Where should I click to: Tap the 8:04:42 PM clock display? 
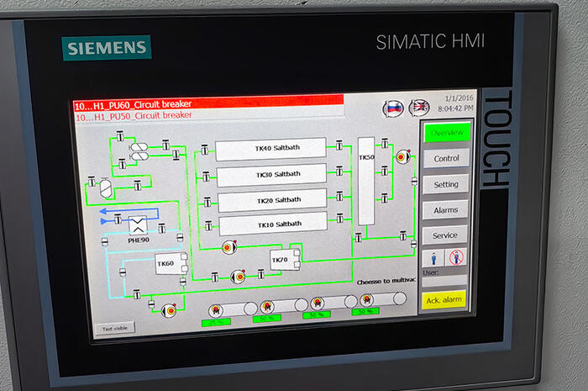coord(455,108)
